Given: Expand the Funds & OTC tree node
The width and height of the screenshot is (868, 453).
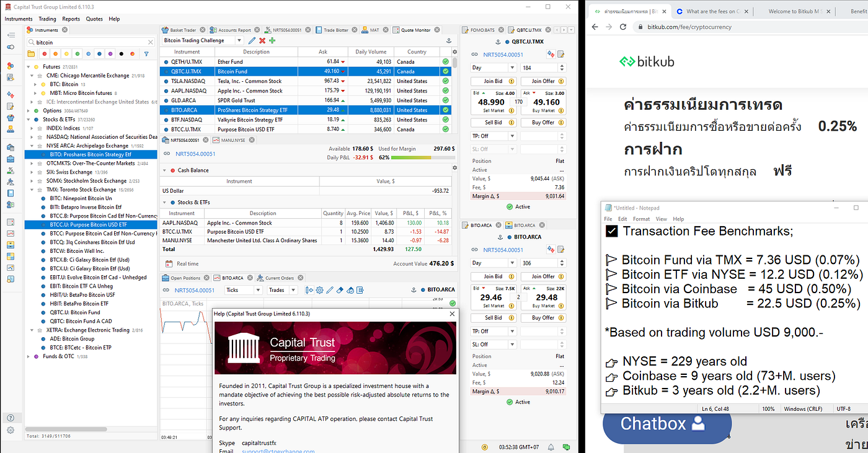Looking at the screenshot, I should (x=29, y=356).
